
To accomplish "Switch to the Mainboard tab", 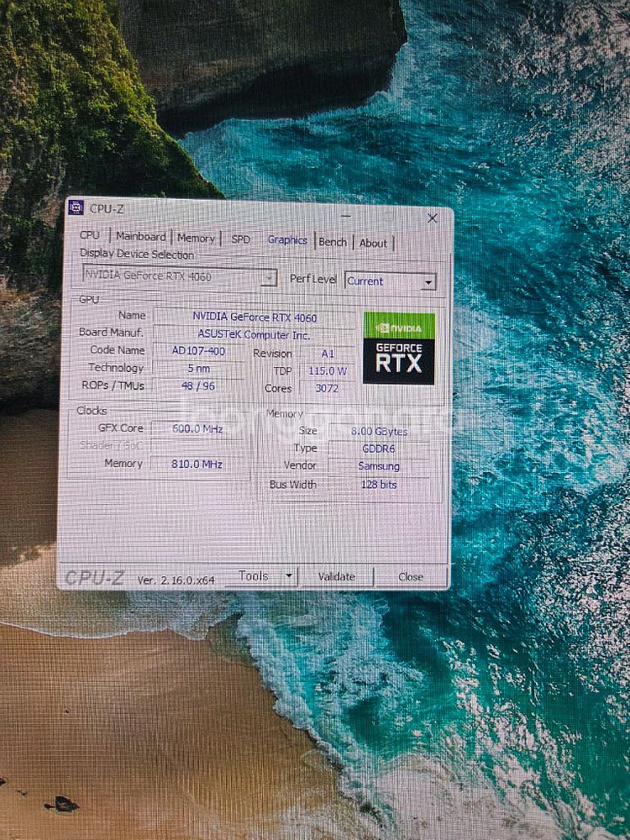I will pyautogui.click(x=141, y=236).
